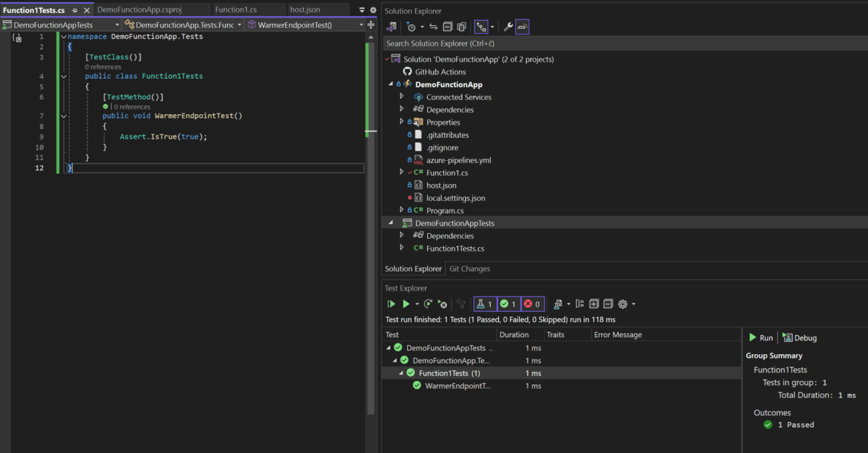This screenshot has width=868, height=453.
Task: Sync Solution Explorer with active document
Action: point(433,27)
